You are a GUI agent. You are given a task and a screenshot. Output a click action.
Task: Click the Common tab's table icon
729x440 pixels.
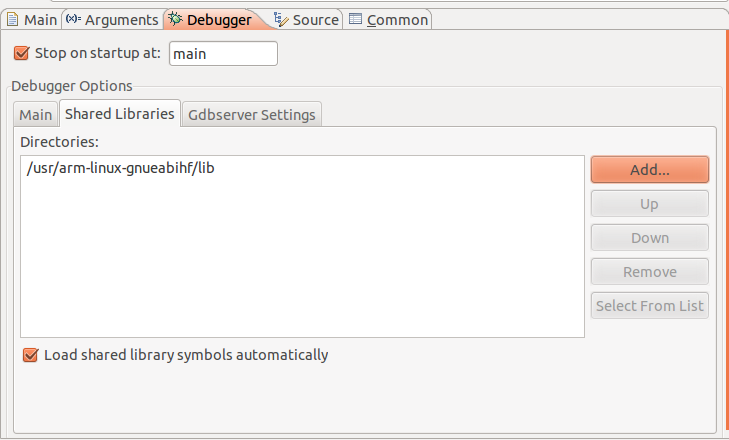(356, 19)
